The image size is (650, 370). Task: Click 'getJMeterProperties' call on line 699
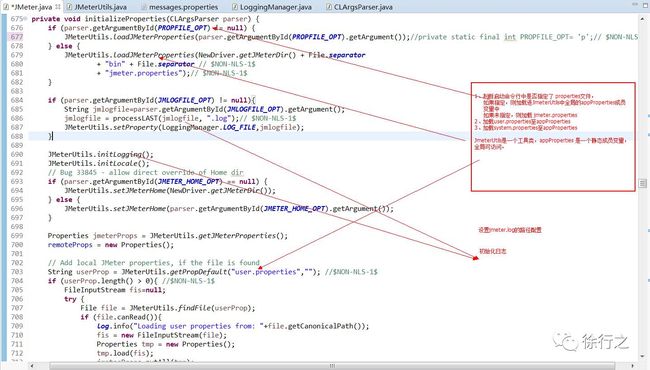tap(237, 236)
